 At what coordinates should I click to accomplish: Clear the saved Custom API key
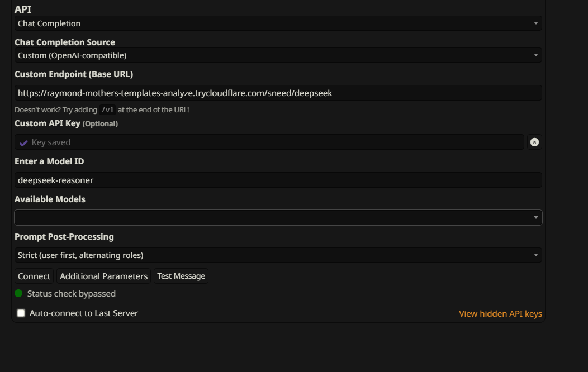[x=534, y=142]
